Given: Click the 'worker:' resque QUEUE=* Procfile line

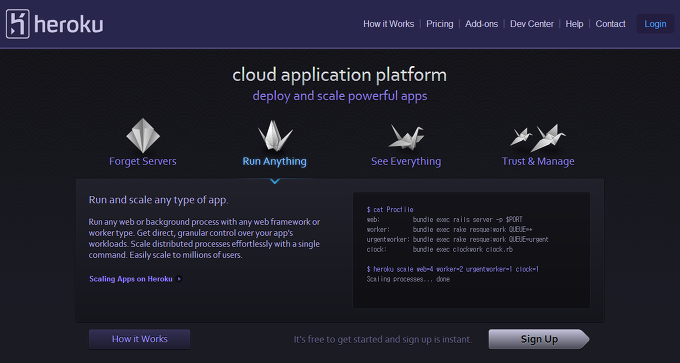Looking at the screenshot, I should pos(449,229).
